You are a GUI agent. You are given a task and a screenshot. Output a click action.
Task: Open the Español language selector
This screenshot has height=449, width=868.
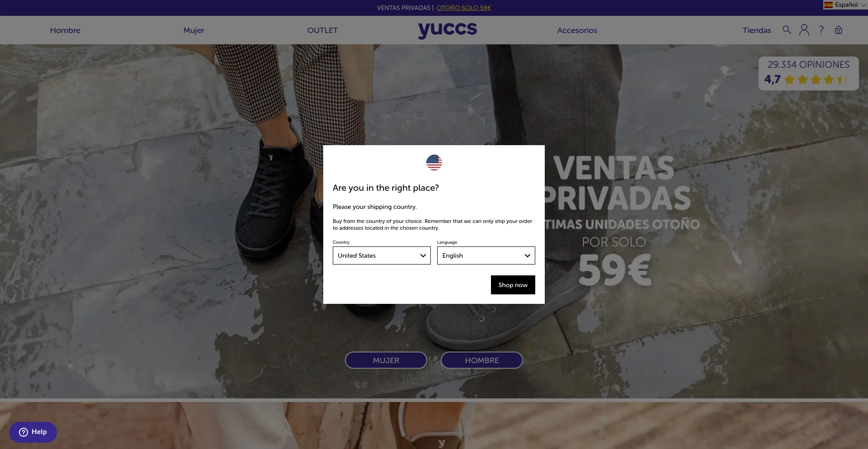(845, 5)
